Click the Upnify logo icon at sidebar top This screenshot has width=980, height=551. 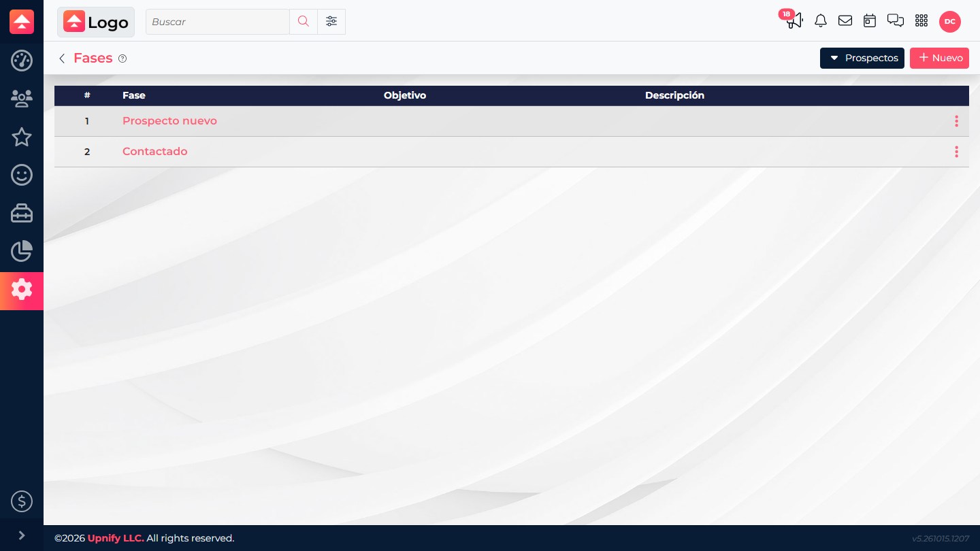point(22,22)
